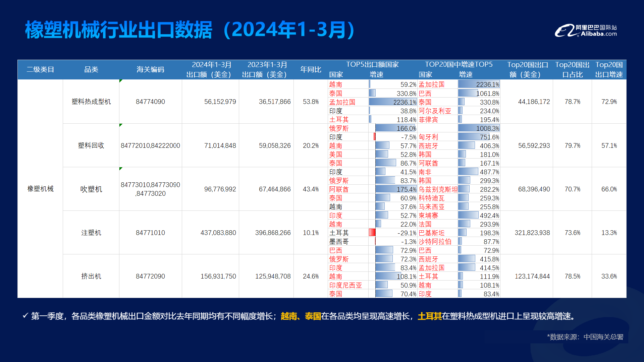Click export value 96,776,992
This screenshot has height=362, width=644.
pos(220,189)
